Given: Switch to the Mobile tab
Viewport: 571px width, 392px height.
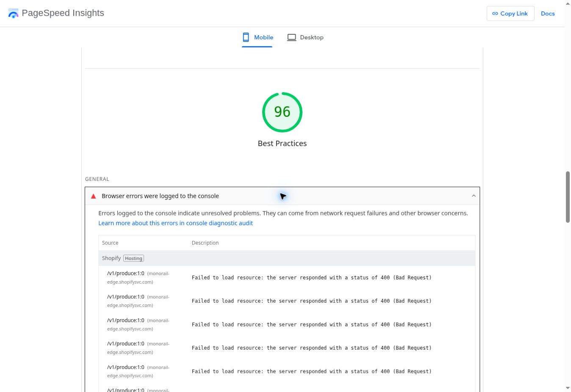Looking at the screenshot, I should (x=257, y=37).
